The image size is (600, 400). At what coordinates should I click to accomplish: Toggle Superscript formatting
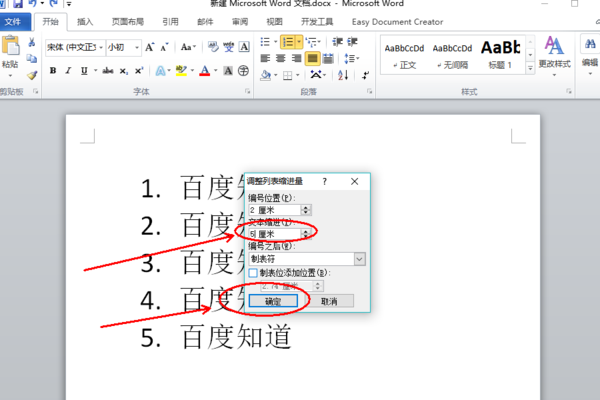139,70
